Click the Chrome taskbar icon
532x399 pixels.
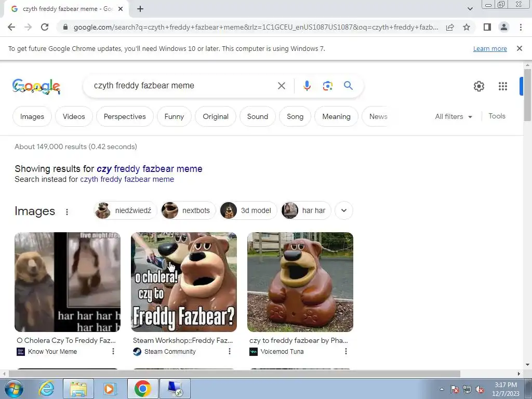142,389
